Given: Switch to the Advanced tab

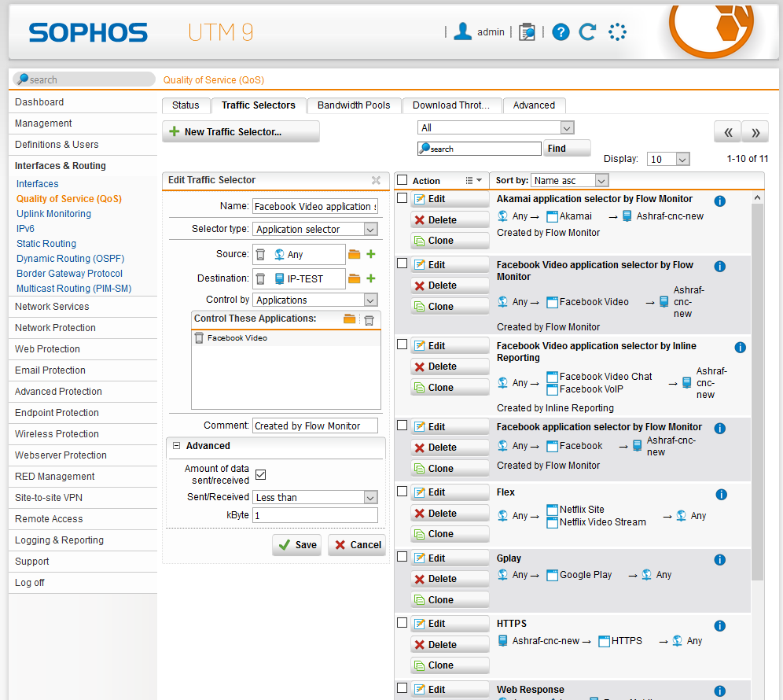Looking at the screenshot, I should 534,105.
